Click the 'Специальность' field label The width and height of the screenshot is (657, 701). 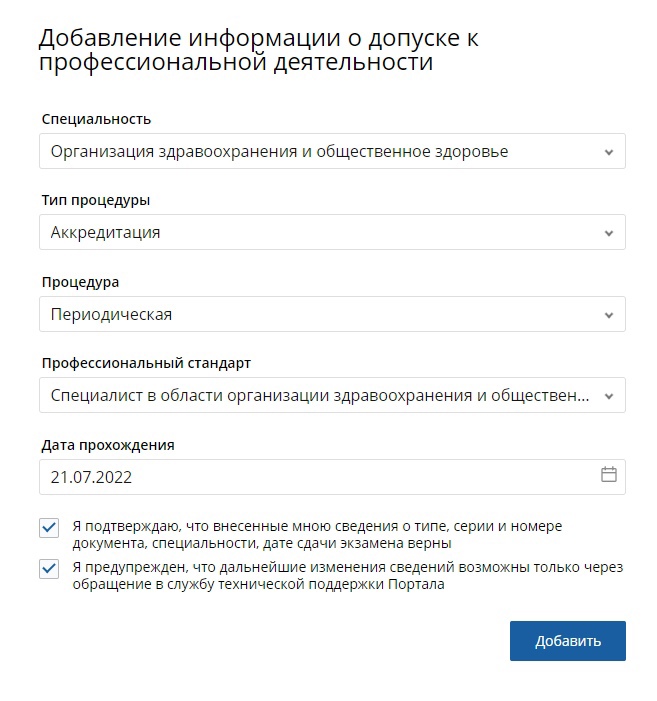(96, 119)
